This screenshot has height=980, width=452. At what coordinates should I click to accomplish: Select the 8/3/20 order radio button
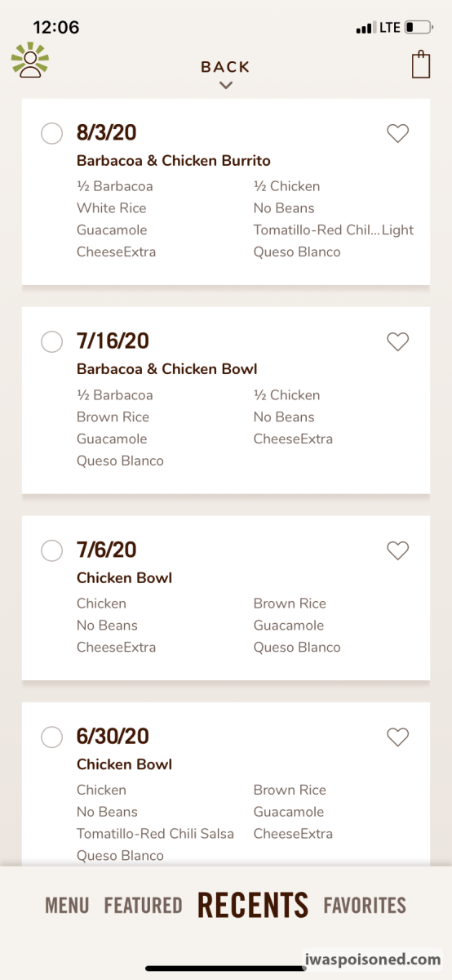point(51,133)
